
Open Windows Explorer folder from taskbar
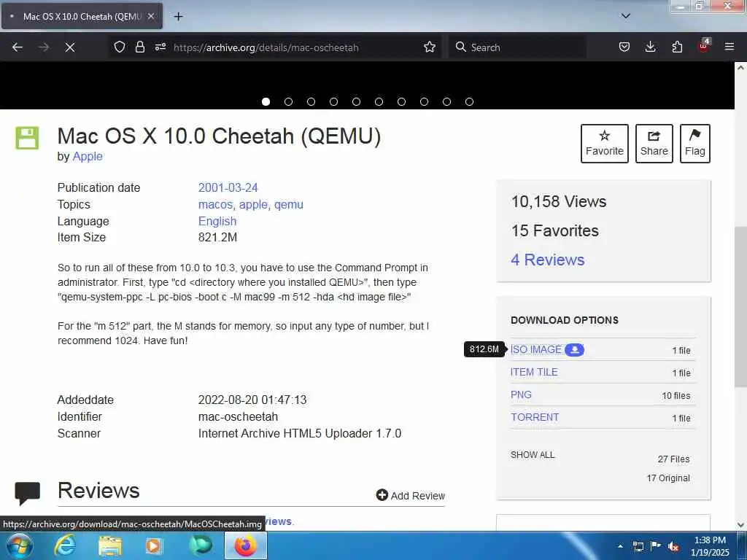click(x=110, y=546)
